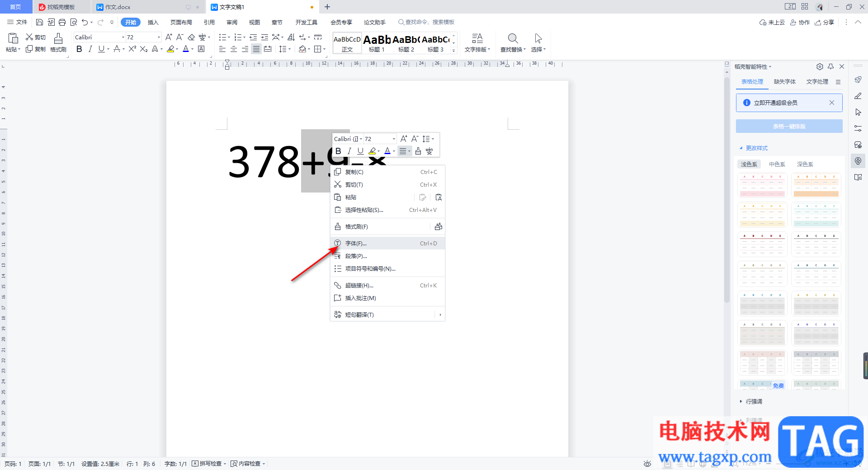This screenshot has height=470, width=868.
Task: Click the Collaborate button at top right
Action: (800, 22)
